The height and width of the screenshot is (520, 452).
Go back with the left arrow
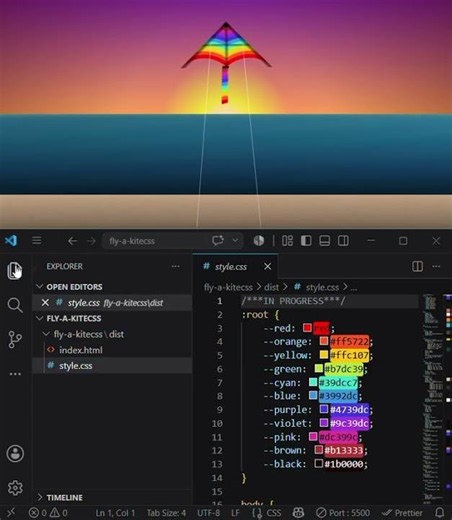click(x=72, y=241)
